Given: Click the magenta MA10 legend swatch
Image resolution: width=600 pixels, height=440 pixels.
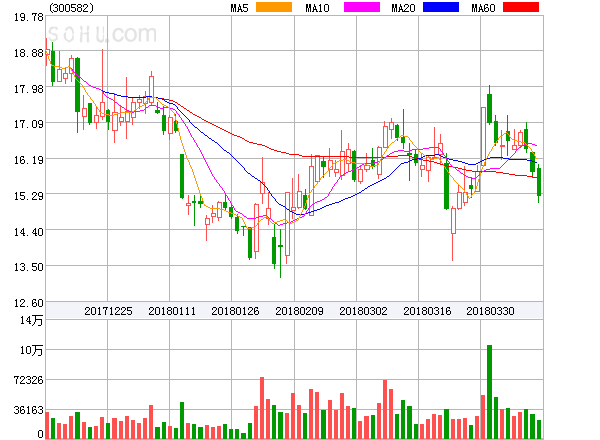Looking at the screenshot, I should click(x=362, y=7).
